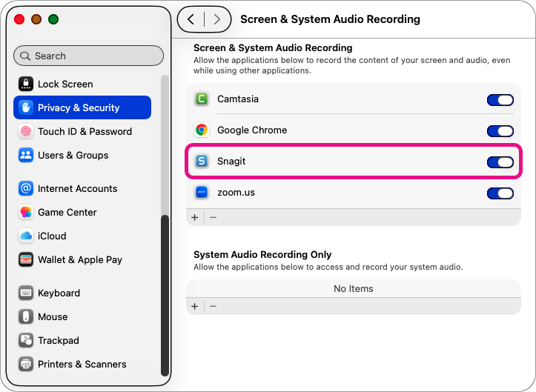Open Internet Accounts settings
Screen dimensions: 536x392
pyautogui.click(x=82, y=188)
